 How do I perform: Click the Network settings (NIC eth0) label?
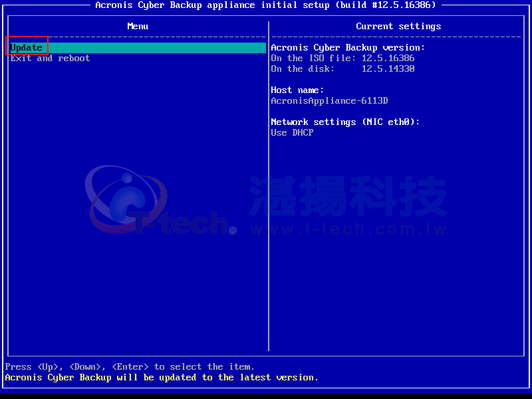pos(345,122)
